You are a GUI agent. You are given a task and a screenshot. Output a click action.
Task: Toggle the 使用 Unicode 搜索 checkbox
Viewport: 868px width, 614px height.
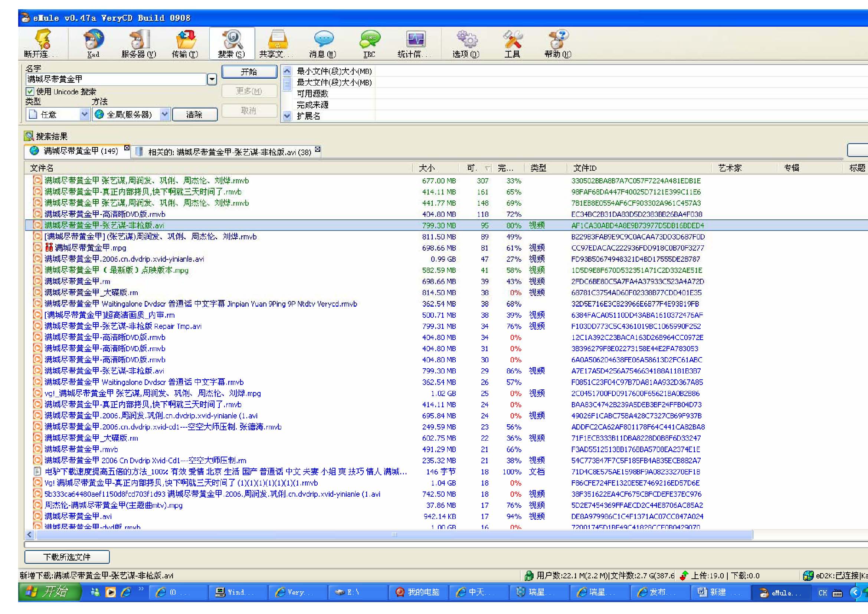(30, 91)
